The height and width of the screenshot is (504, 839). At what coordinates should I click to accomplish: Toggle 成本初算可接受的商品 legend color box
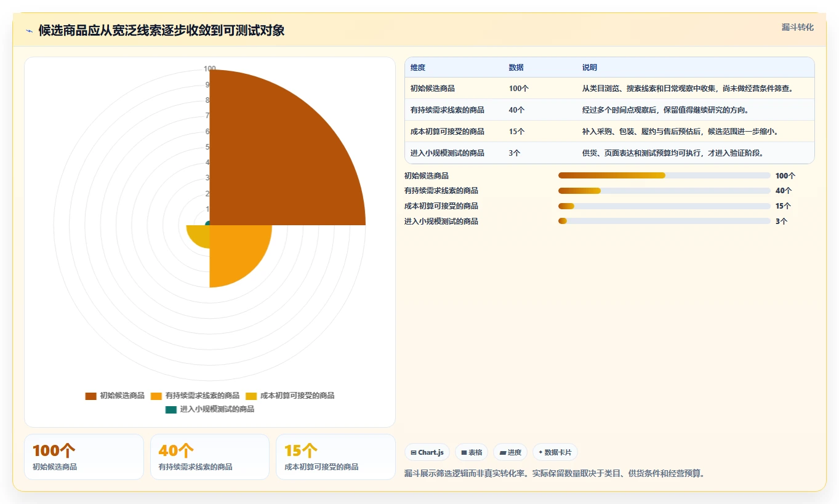pos(251,396)
